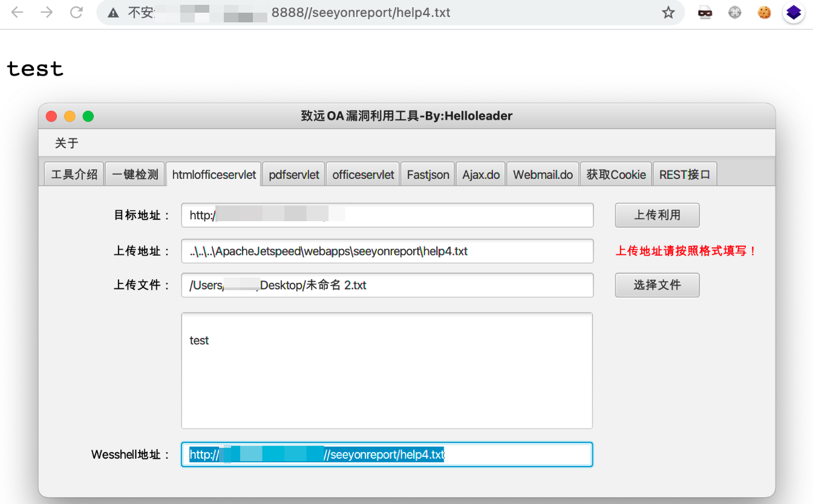The height and width of the screenshot is (504, 813).
Task: Switch to the 获取Cookie tab
Action: [x=616, y=175]
